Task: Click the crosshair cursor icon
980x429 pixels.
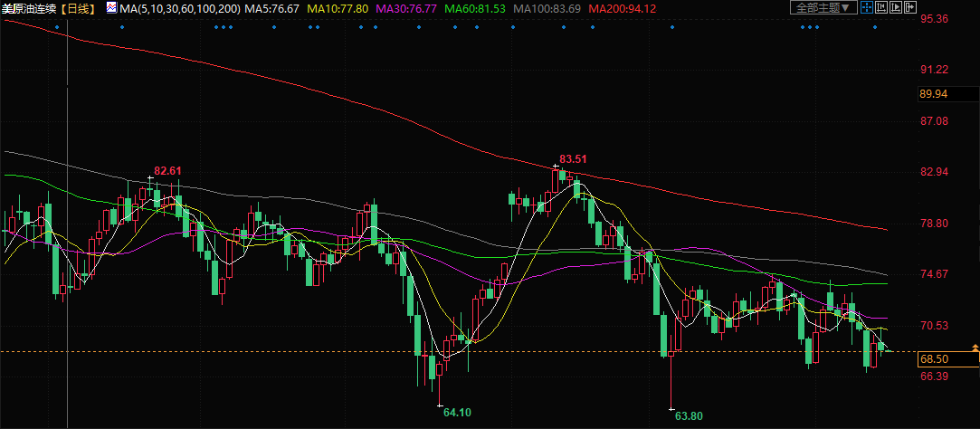Action: point(867,8)
